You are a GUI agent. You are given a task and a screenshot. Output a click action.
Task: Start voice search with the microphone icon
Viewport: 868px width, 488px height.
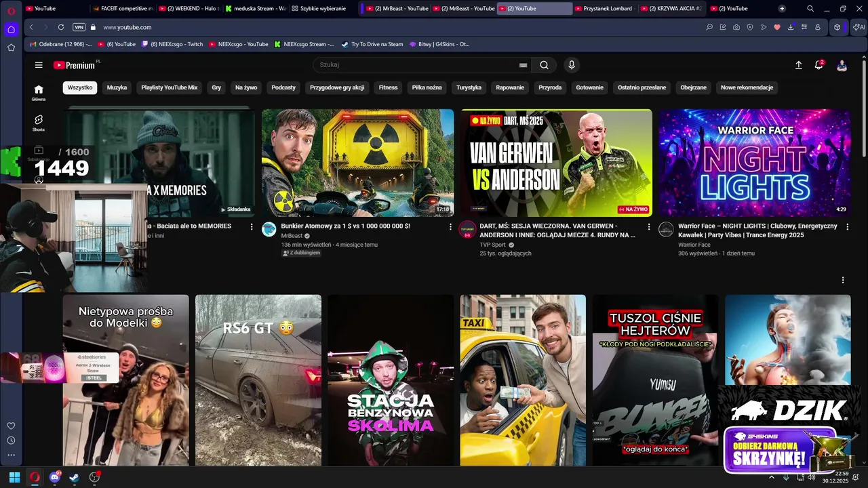click(572, 65)
